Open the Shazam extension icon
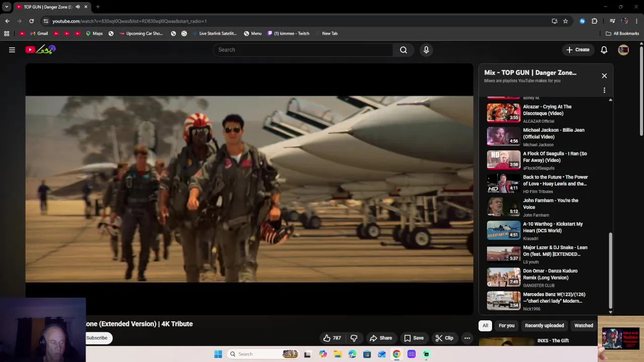The height and width of the screenshot is (362, 644). tap(583, 21)
